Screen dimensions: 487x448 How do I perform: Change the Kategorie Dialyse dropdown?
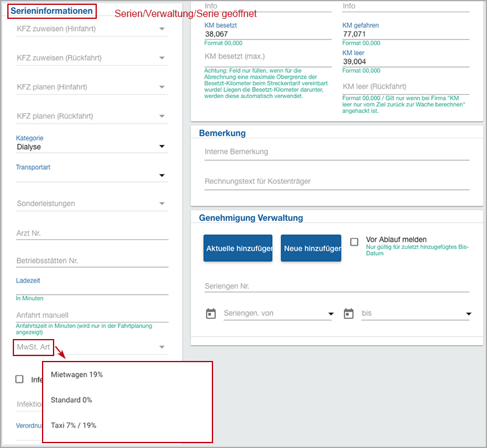click(x=91, y=146)
